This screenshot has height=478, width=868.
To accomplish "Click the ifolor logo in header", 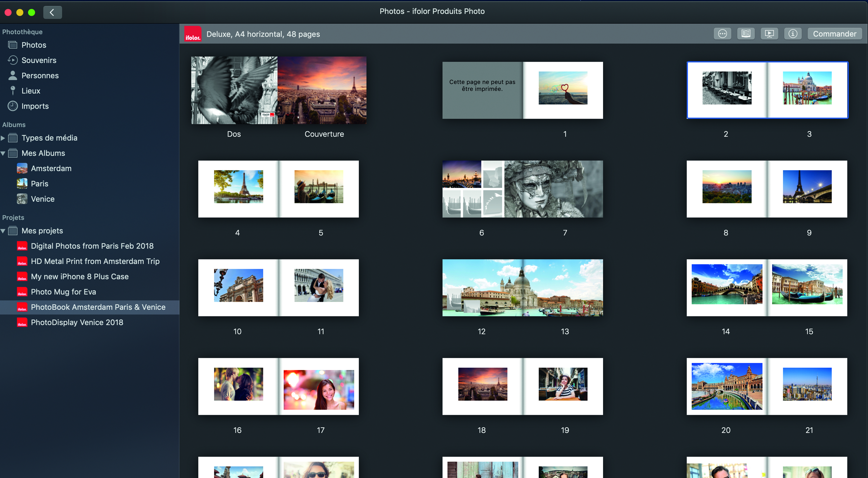I will pyautogui.click(x=193, y=34).
